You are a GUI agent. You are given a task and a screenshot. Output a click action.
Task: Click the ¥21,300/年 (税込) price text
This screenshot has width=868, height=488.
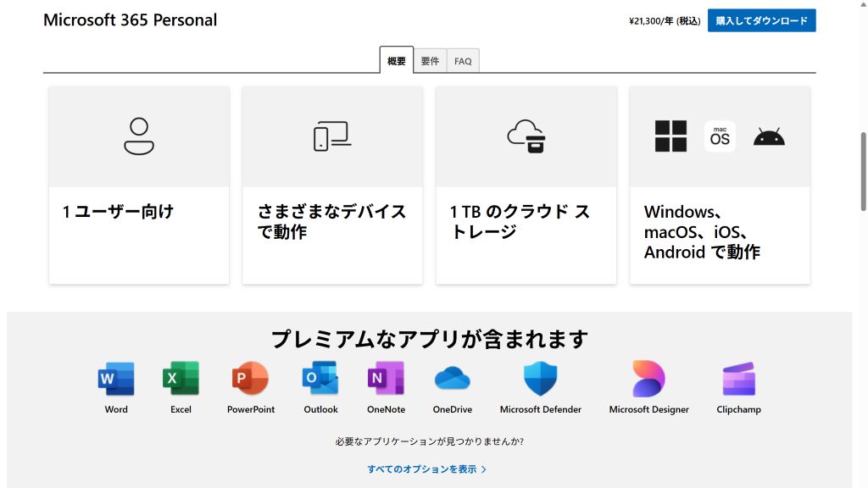[665, 21]
